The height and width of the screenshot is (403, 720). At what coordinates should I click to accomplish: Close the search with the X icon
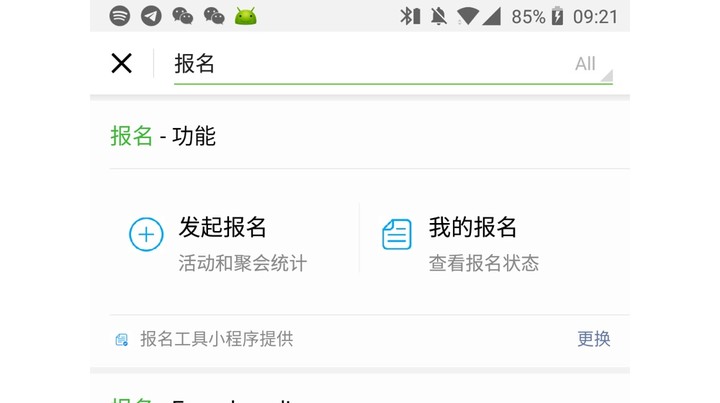(122, 63)
